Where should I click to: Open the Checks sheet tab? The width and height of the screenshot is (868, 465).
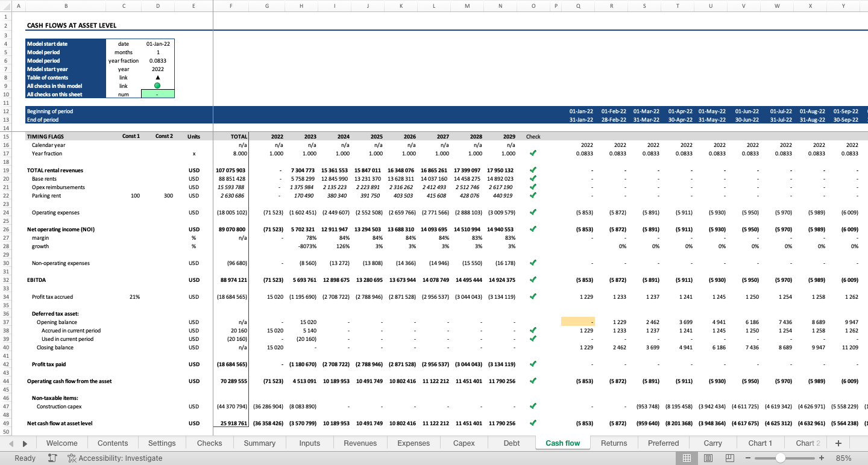tap(209, 443)
